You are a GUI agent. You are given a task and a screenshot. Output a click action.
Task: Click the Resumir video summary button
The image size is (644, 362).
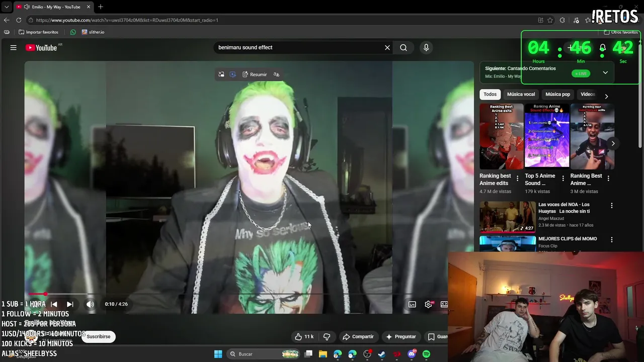point(255,74)
